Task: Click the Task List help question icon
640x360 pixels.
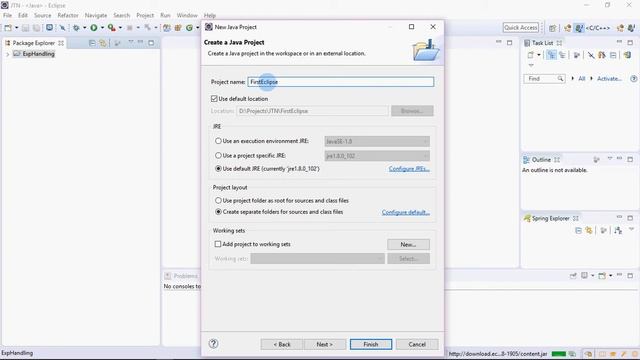Action: point(633,78)
